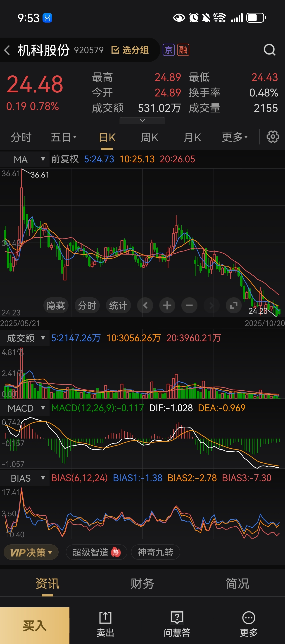This screenshot has height=644, width=285.
Task: Tap the 24.23 low marker on chart
Action: [258, 311]
